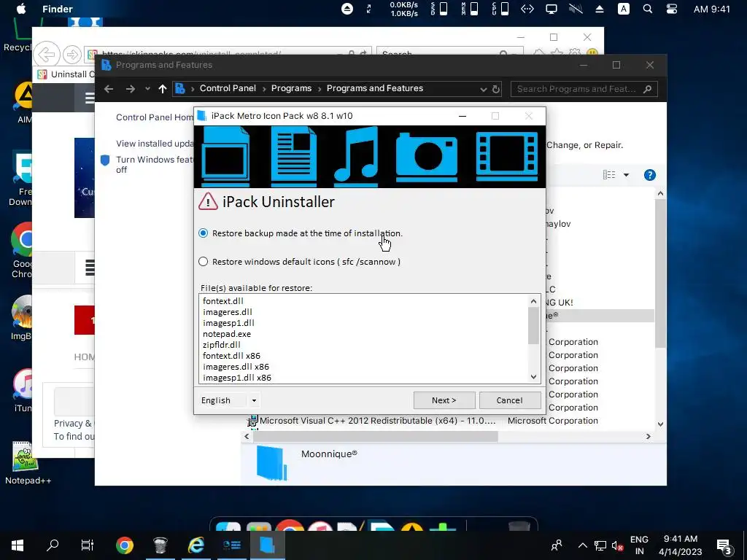
Task: Click the muted volume icon in system tray
Action: pos(617,546)
